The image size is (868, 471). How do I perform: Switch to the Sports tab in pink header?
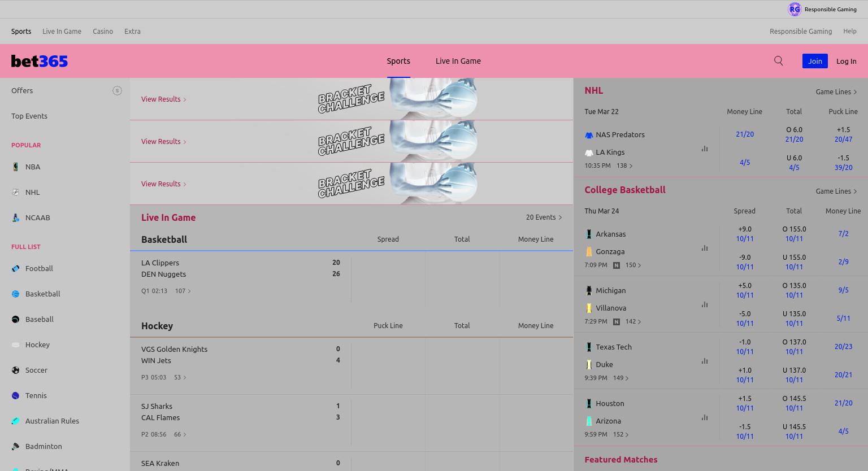pyautogui.click(x=398, y=61)
